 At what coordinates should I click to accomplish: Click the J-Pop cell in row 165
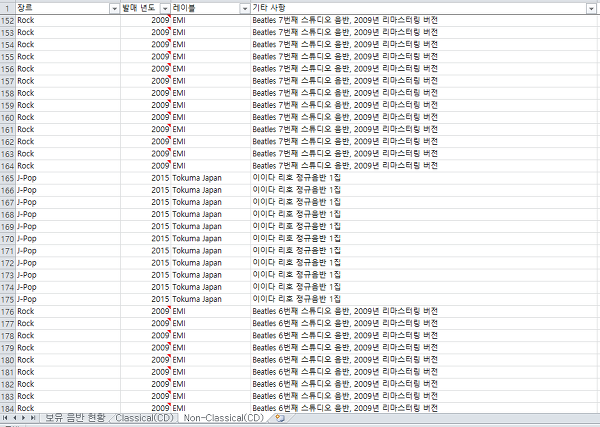(x=68, y=178)
